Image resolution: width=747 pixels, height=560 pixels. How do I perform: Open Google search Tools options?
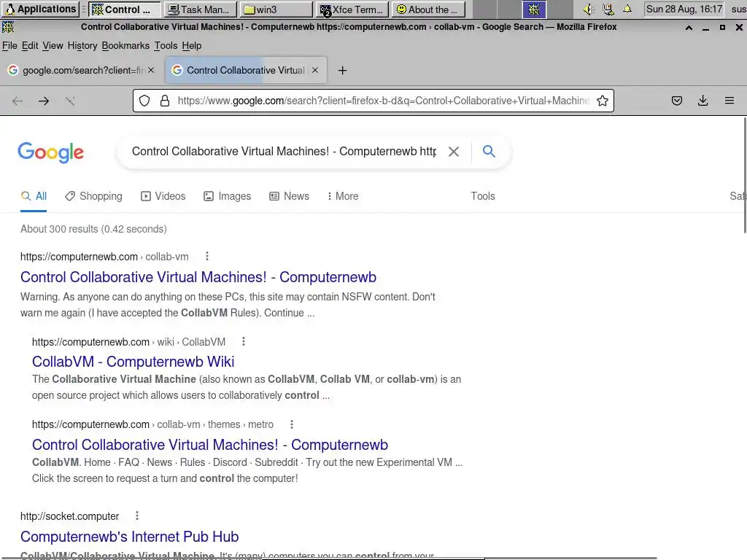click(483, 196)
